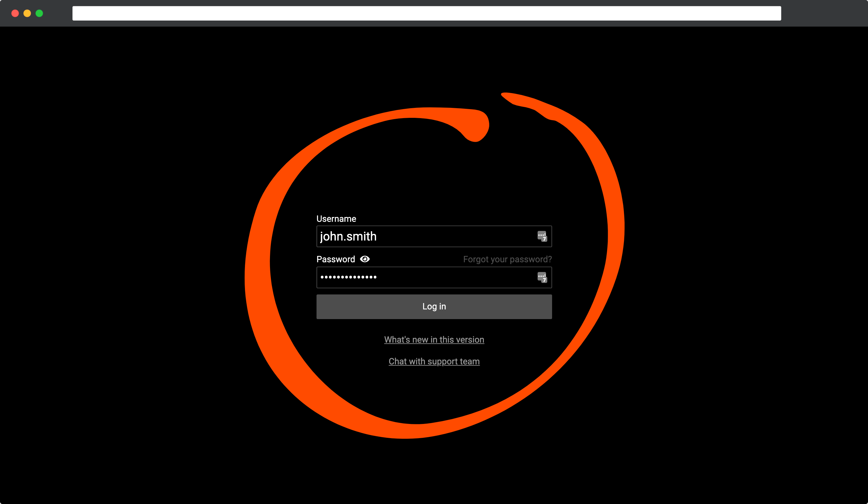Open 'Chat with support team' link
Image resolution: width=868 pixels, height=504 pixels.
point(434,361)
